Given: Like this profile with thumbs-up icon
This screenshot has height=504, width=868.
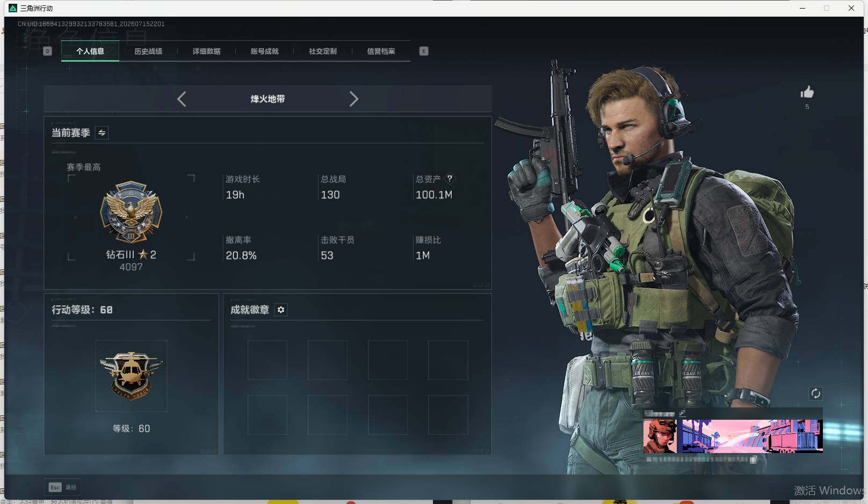Looking at the screenshot, I should tap(807, 92).
